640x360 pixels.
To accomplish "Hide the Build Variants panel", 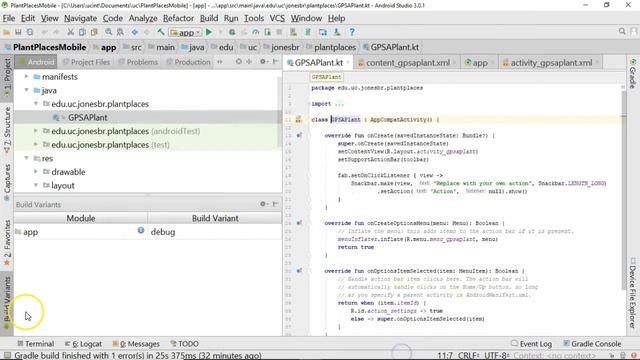I will 276,204.
